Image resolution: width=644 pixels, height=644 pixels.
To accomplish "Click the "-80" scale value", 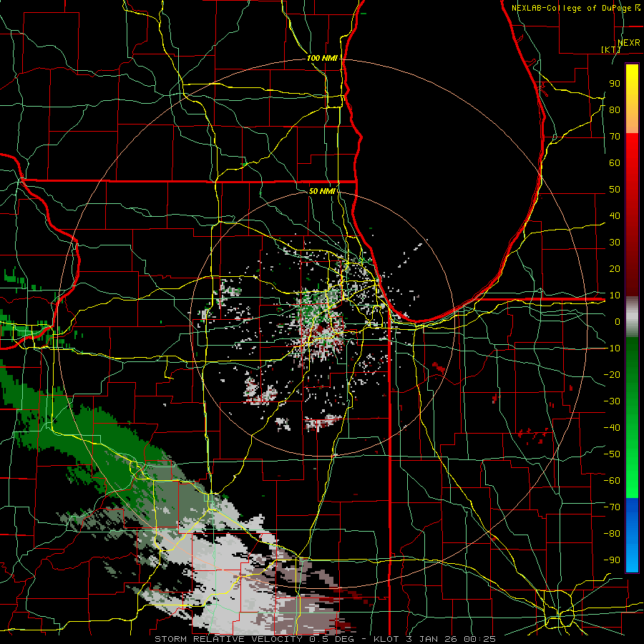I will (612, 534).
